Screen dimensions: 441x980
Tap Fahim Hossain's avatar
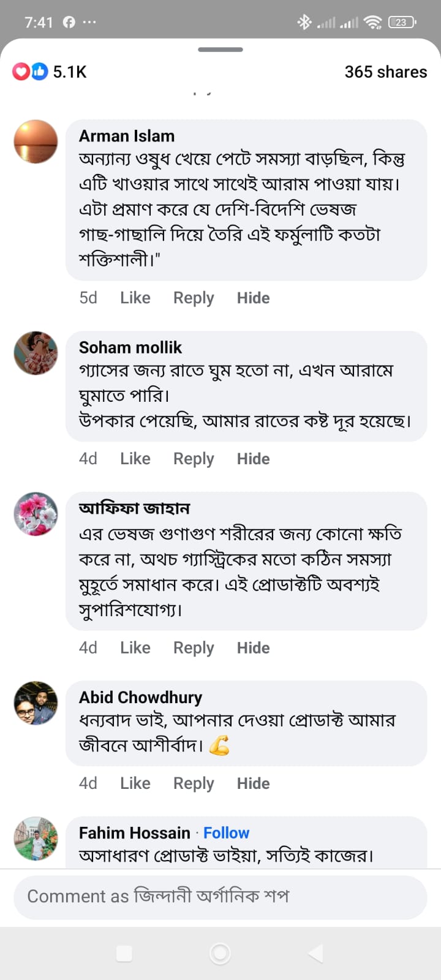pyautogui.click(x=36, y=839)
